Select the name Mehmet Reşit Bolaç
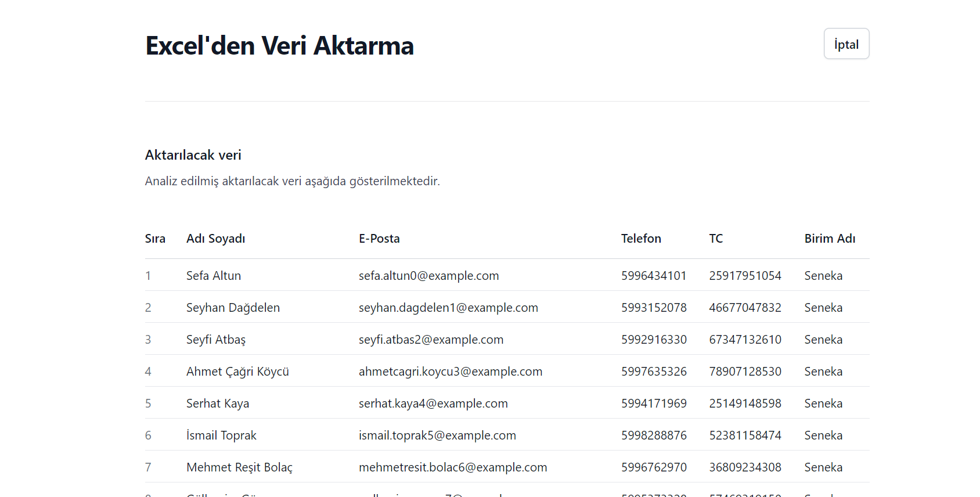 tap(239, 467)
